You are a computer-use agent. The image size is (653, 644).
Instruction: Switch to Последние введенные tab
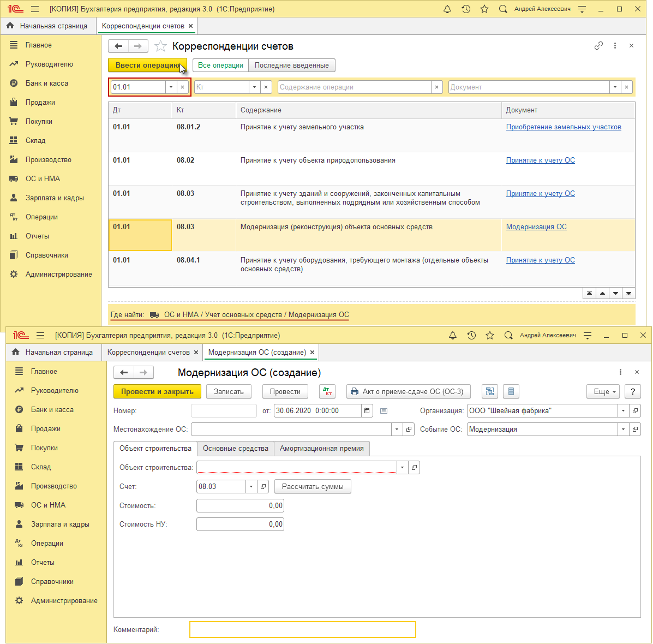point(291,65)
